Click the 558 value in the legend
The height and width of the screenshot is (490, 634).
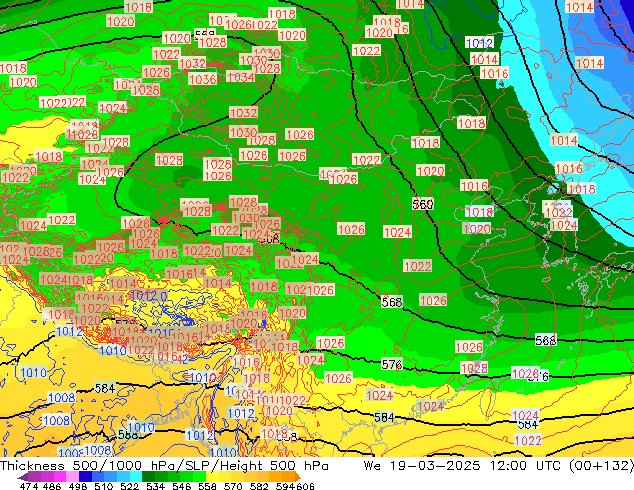pos(207,486)
